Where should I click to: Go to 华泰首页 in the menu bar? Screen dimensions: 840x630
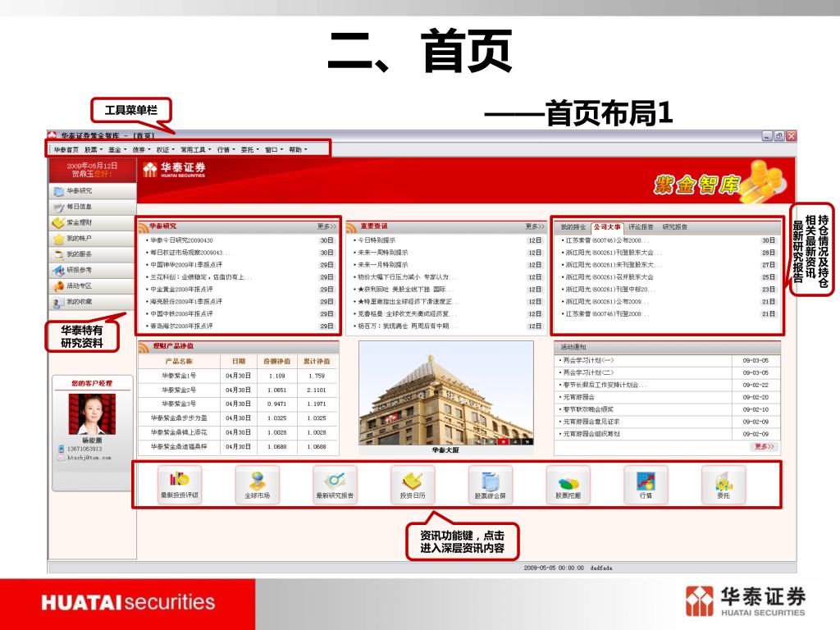coord(66,150)
